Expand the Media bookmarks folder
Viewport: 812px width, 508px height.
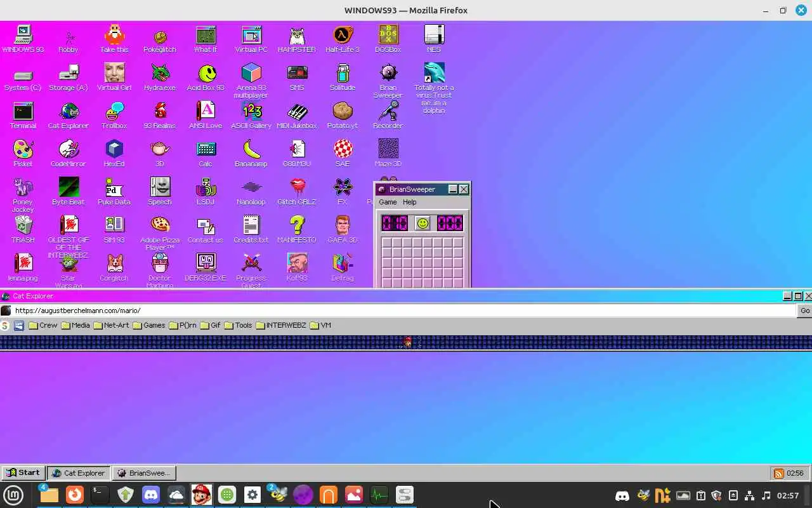75,325
